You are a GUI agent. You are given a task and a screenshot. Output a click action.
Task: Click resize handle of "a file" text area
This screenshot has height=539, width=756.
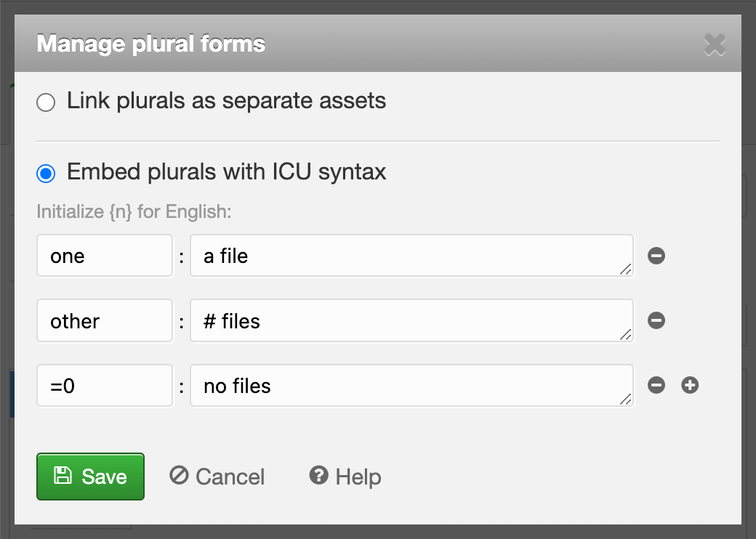pyautogui.click(x=626, y=269)
